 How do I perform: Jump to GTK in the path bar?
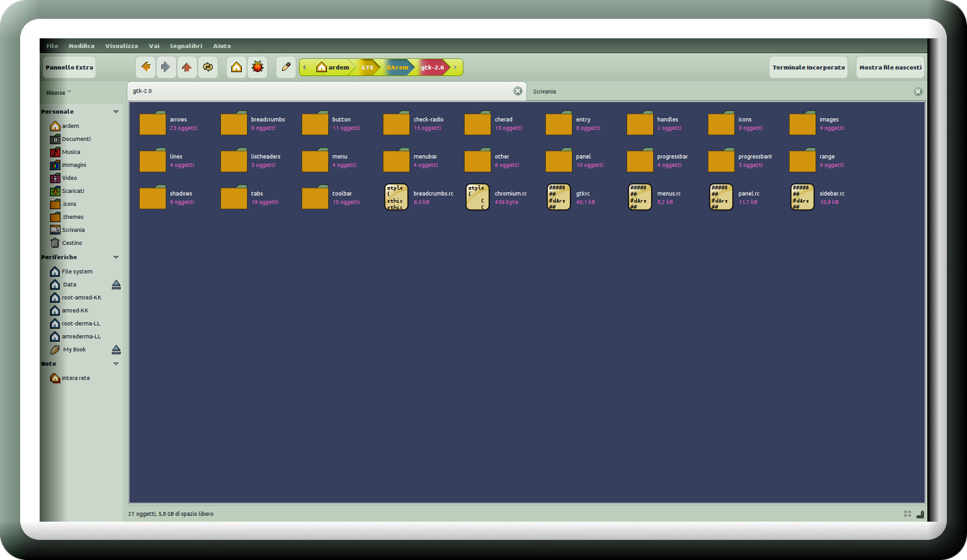point(367,67)
